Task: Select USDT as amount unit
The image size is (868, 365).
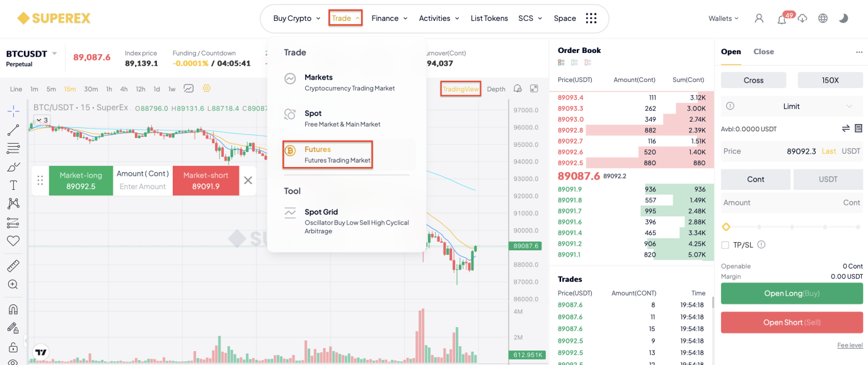Action: [828, 179]
